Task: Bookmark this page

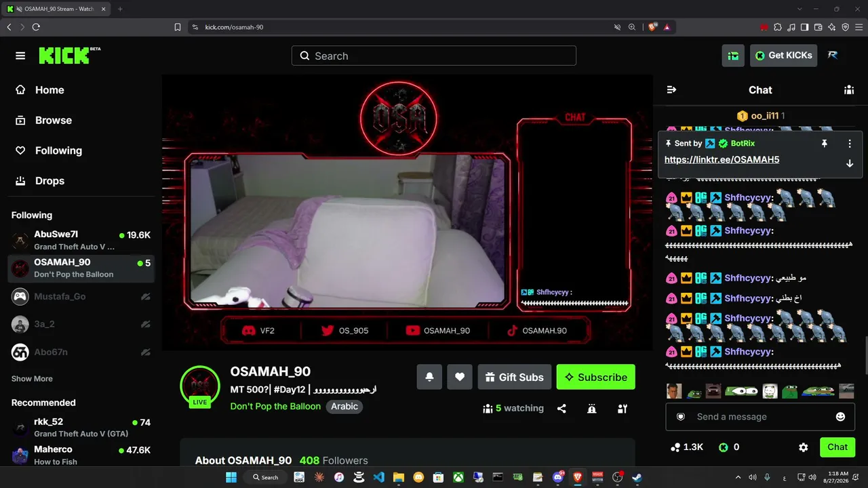Action: pyautogui.click(x=178, y=27)
